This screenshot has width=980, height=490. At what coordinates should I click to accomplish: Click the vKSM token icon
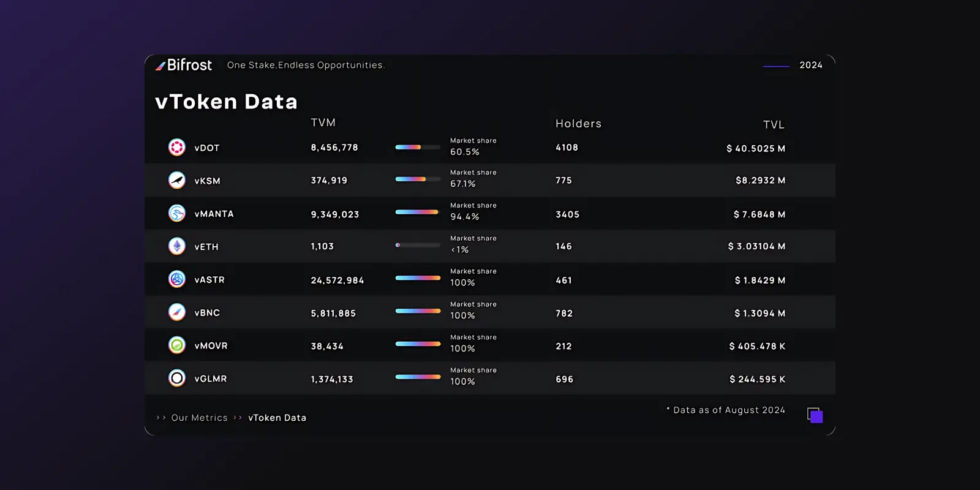(x=177, y=180)
